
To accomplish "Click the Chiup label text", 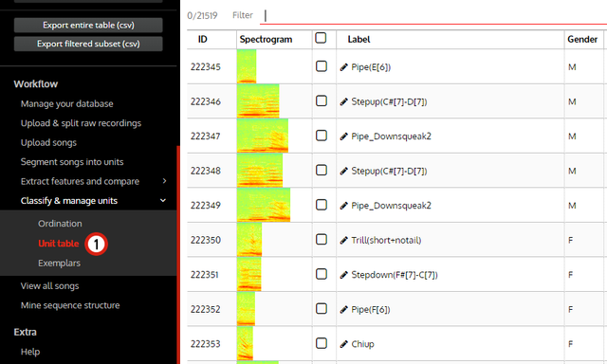I will (362, 344).
